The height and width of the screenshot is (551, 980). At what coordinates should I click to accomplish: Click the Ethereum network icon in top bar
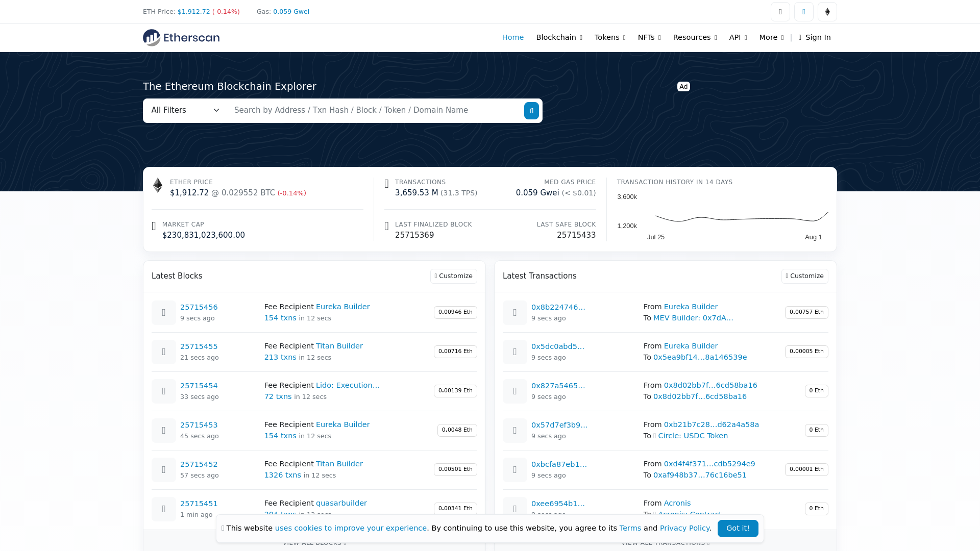pos(827,12)
